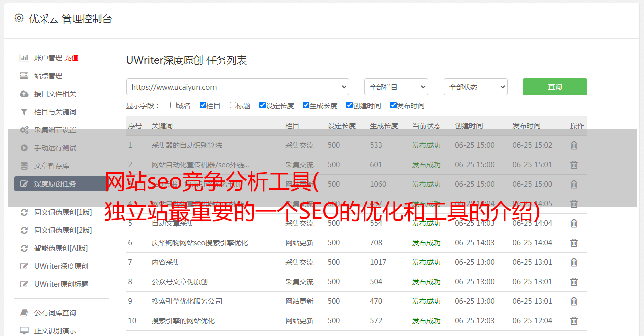Click 关键词 column header
Image resolution: width=644 pixels, height=336 pixels.
click(x=162, y=126)
